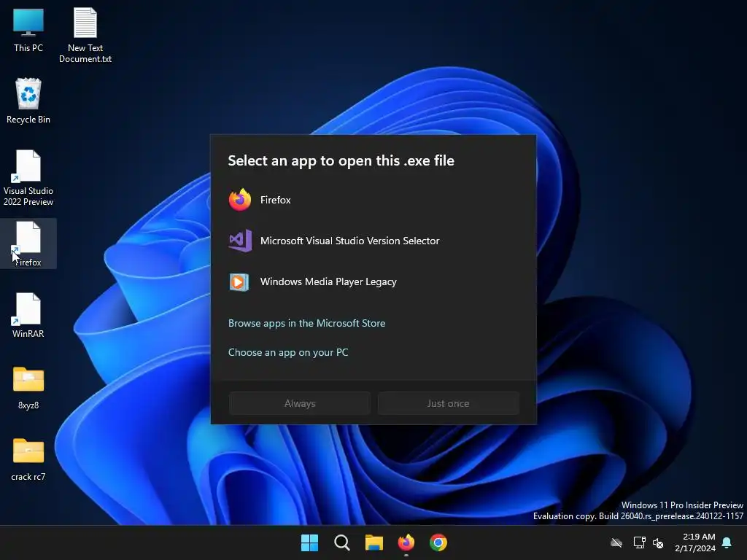The height and width of the screenshot is (560, 747).
Task: Select the Recycle Bin desktop icon
Action: tap(28, 101)
